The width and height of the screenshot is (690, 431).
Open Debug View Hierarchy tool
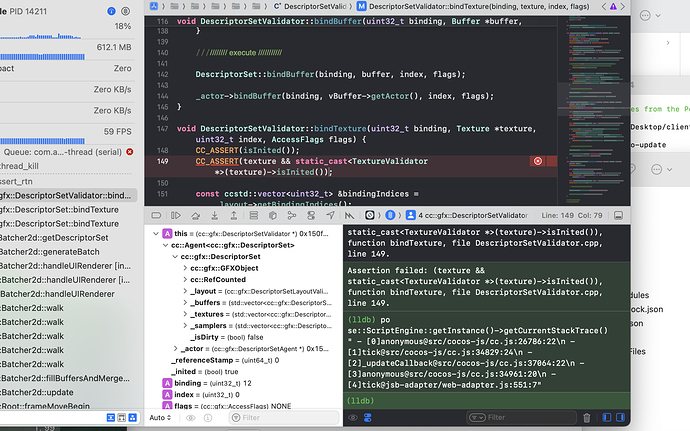point(253,215)
